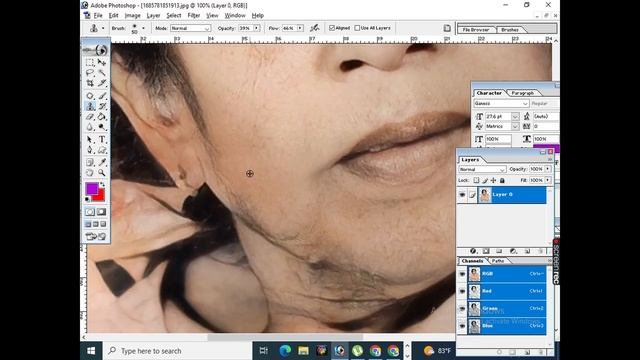Open the File menu
The height and width of the screenshot is (360, 640).
point(98,16)
